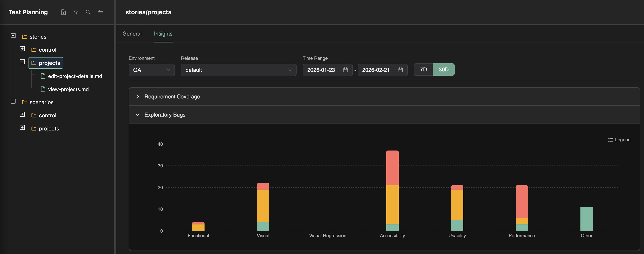Select the Insights tab
Screen dimensions: 644x254
coord(163,34)
